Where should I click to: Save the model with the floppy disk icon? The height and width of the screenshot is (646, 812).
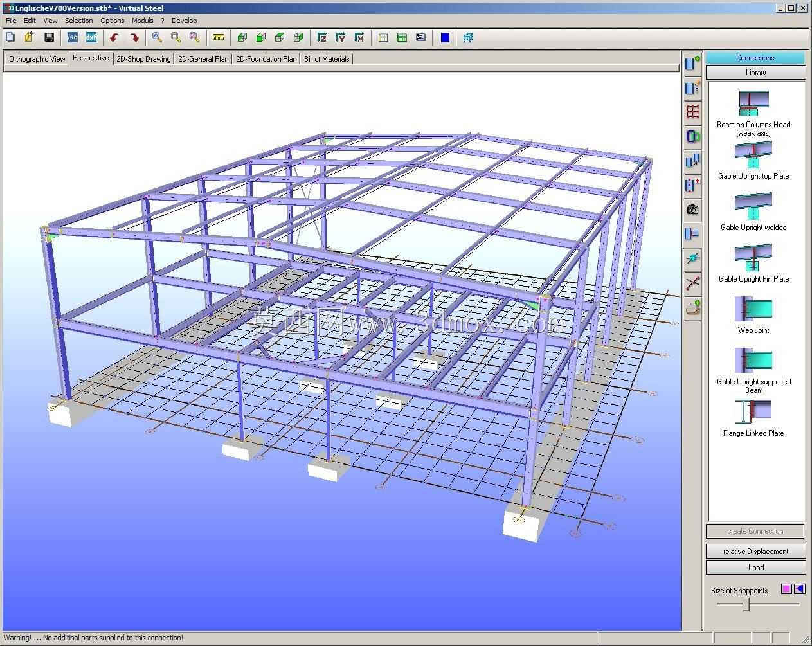coord(49,38)
